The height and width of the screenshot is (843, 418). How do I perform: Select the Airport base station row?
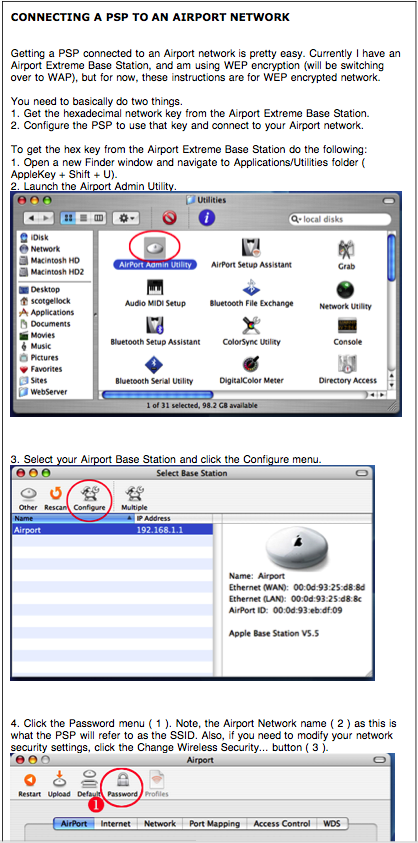(x=112, y=530)
